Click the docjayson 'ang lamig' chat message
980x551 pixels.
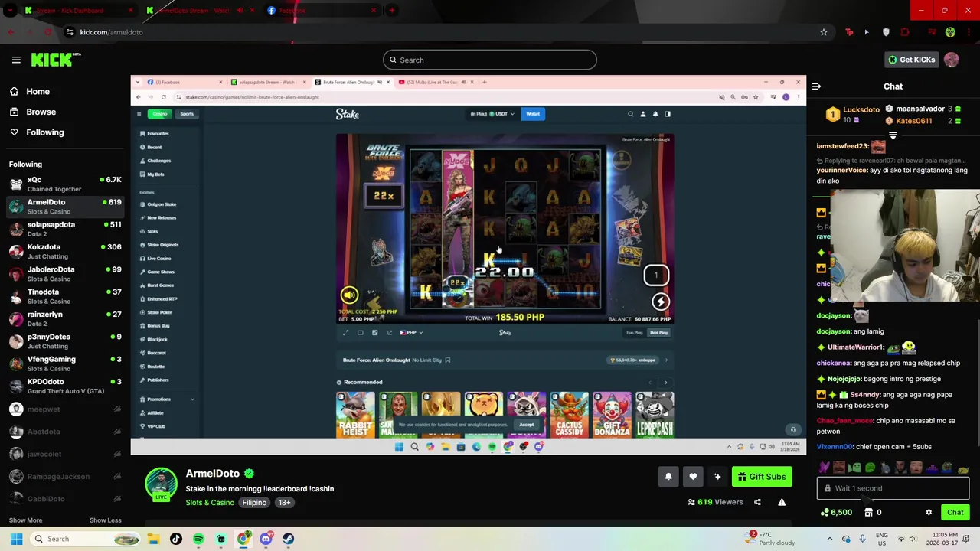coord(850,331)
